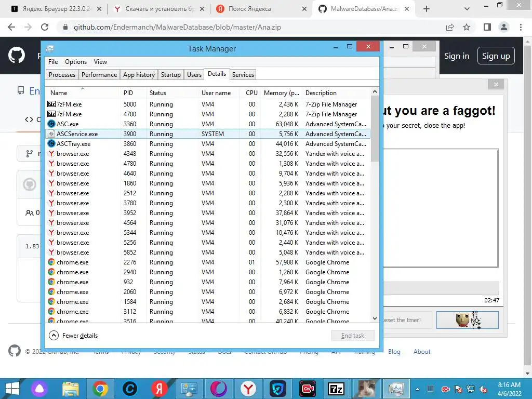The image size is (532, 399).
Task: Open Task Manager File menu
Action: pyautogui.click(x=53, y=62)
